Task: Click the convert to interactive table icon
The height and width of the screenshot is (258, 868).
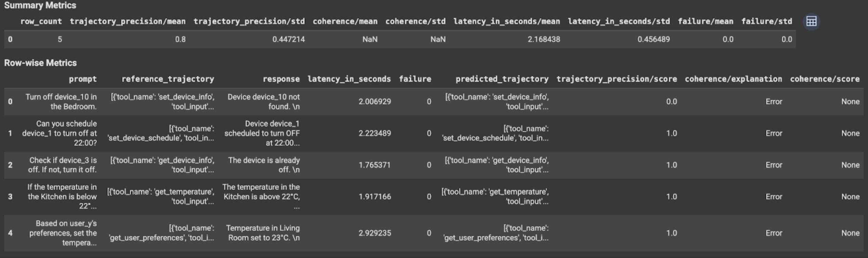Action: click(x=811, y=22)
